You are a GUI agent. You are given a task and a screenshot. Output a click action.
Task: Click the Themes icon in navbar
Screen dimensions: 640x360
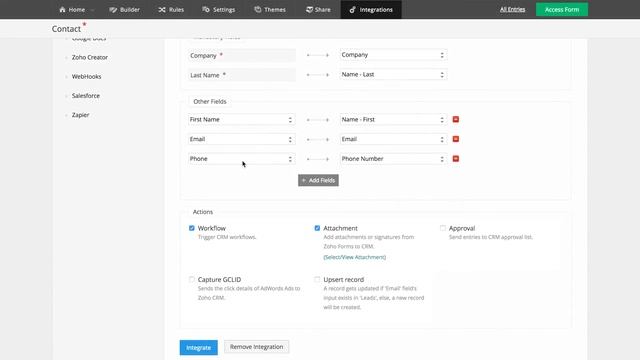tap(258, 9)
